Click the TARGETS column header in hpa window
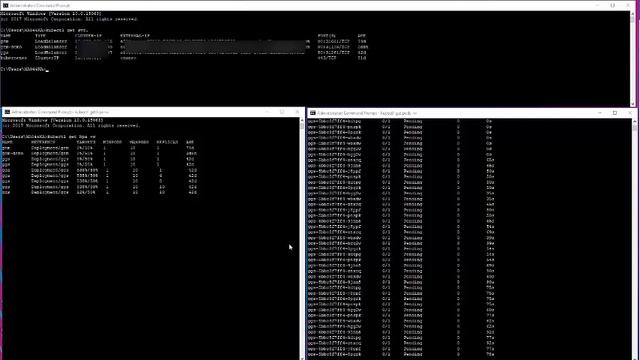The image size is (640, 360). coord(86,142)
